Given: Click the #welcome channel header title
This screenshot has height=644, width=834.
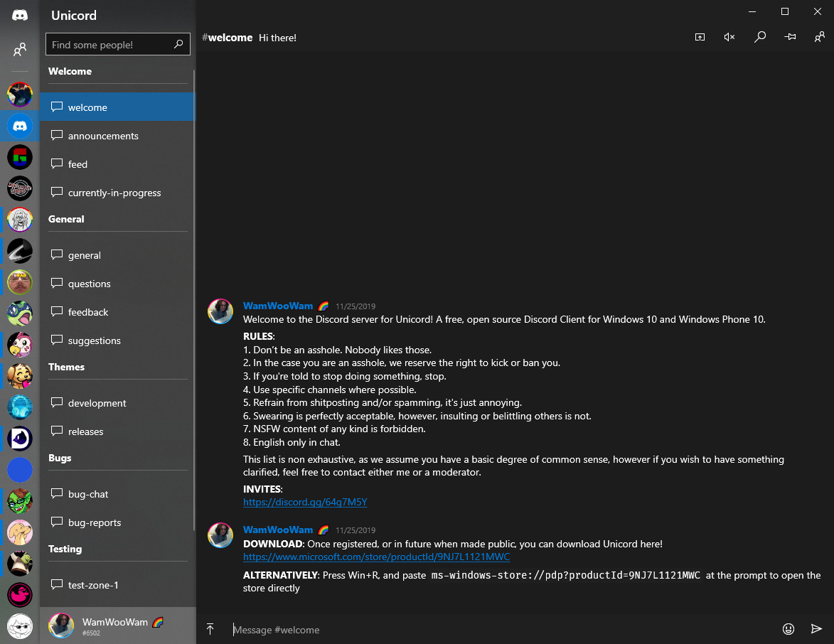Looking at the screenshot, I should pos(227,37).
